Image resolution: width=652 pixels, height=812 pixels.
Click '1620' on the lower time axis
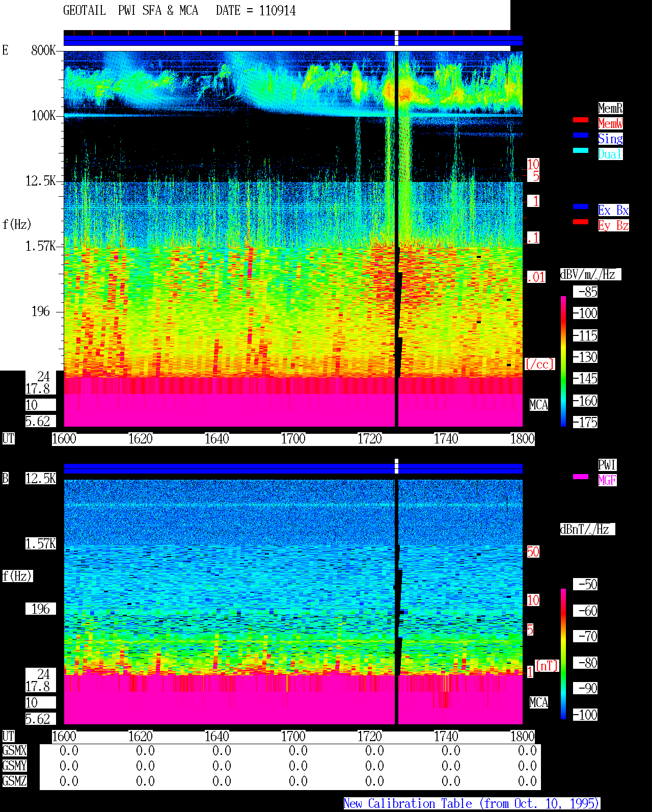click(141, 736)
